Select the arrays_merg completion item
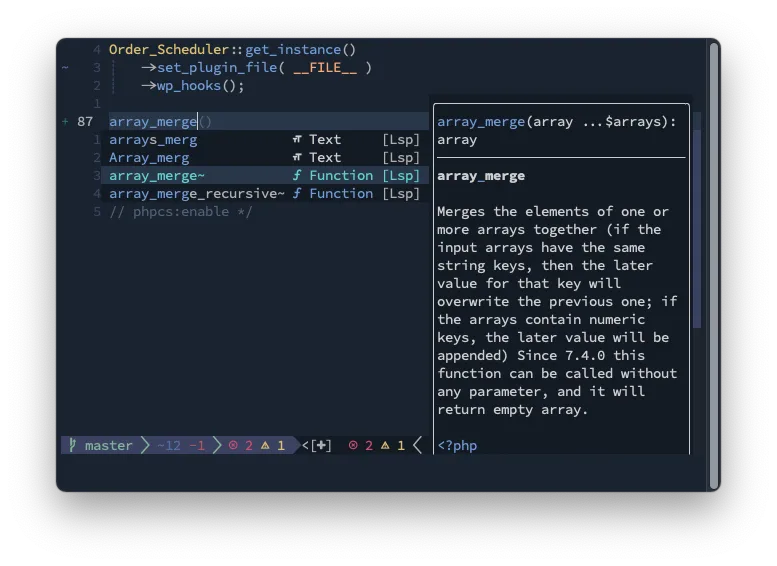This screenshot has width=777, height=566. click(x=265, y=140)
